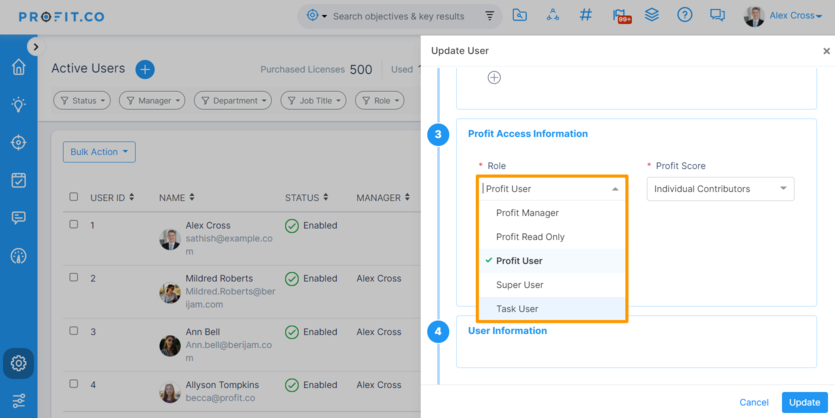
Task: Close the Update User panel
Action: 826,51
